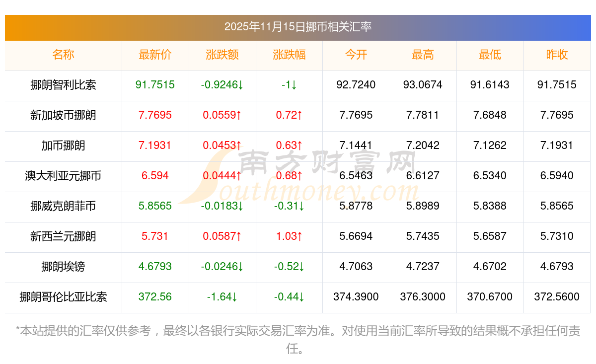
Task: Open the 澳大利亚元挪币 currency pair
Action: coord(63,176)
